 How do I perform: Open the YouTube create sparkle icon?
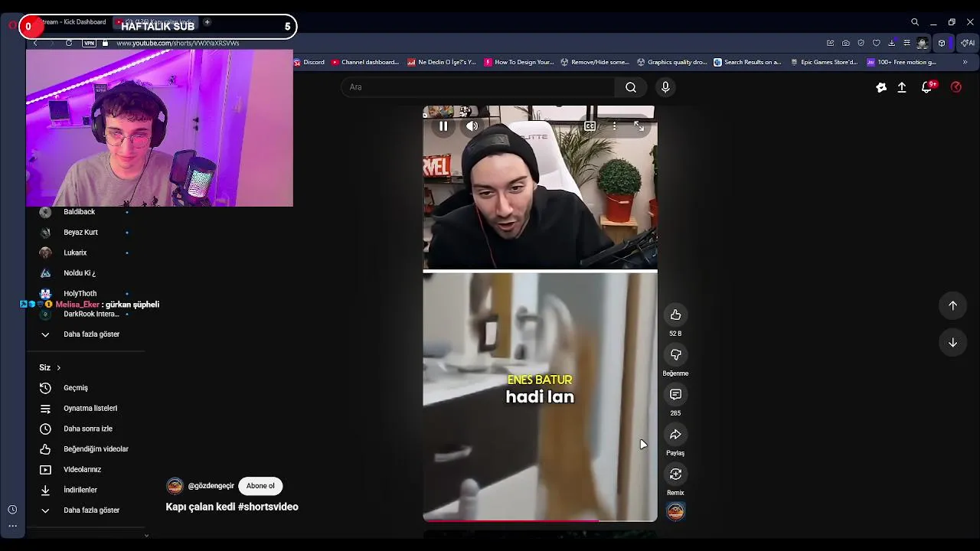(881, 87)
